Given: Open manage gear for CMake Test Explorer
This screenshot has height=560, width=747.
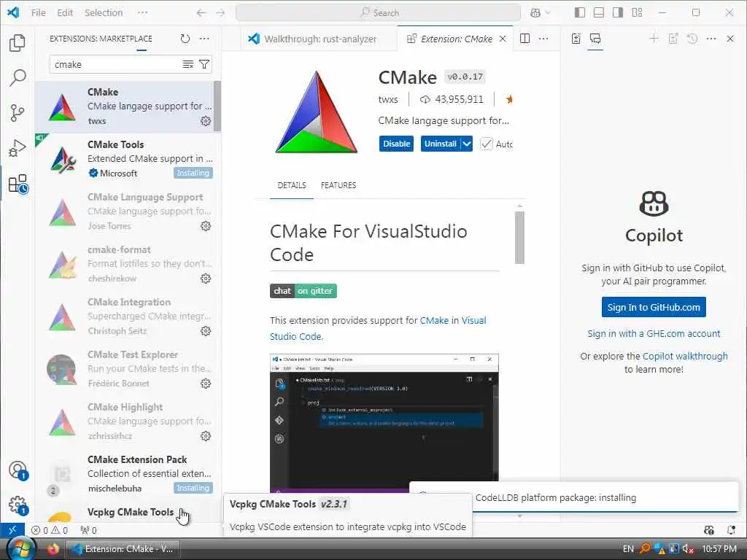Looking at the screenshot, I should (206, 384).
